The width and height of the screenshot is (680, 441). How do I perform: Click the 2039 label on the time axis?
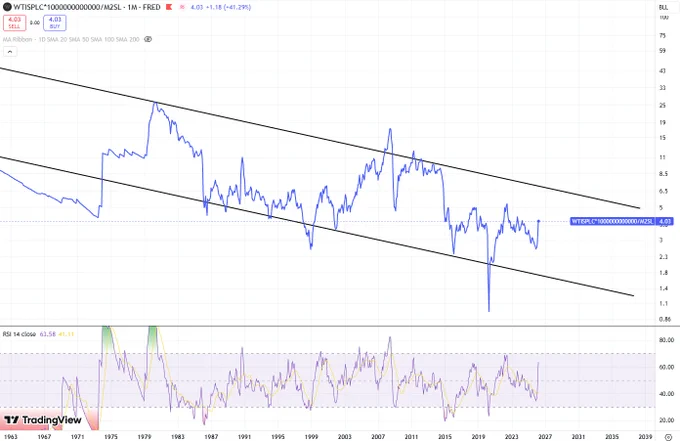pyautogui.click(x=645, y=436)
